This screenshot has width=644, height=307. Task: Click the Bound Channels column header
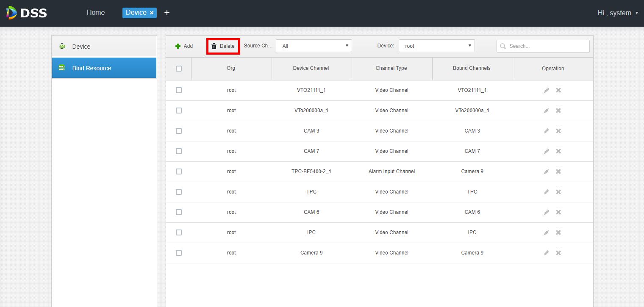point(472,68)
